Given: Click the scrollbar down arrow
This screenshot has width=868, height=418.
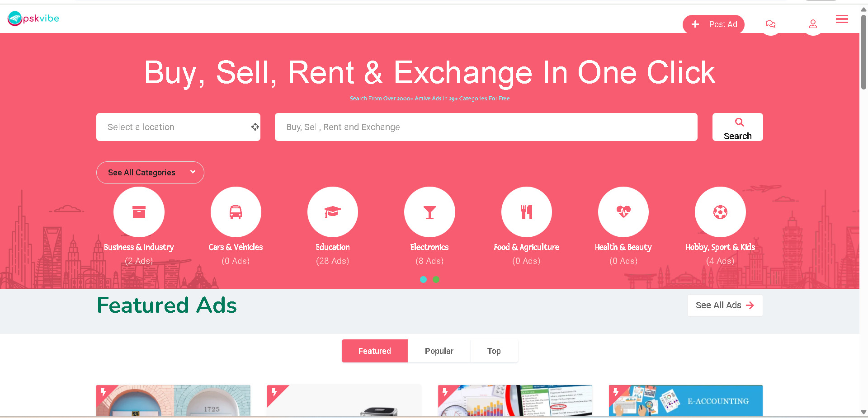Looking at the screenshot, I should click(x=863, y=412).
